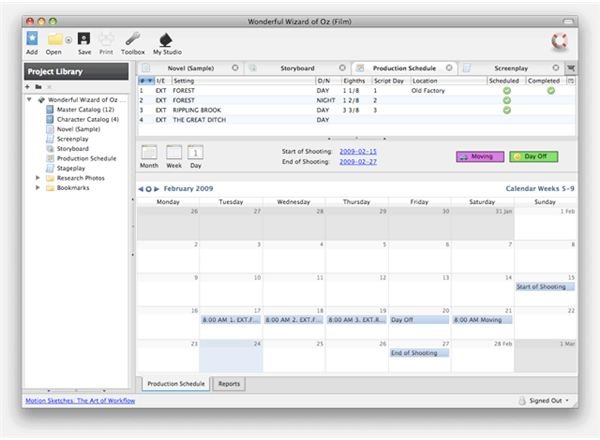
Task: Click the purple Moving button
Action: [x=480, y=156]
